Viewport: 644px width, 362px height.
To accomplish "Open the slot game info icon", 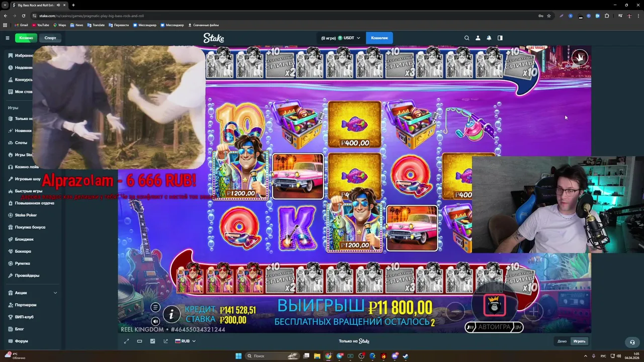I will 171,314.
